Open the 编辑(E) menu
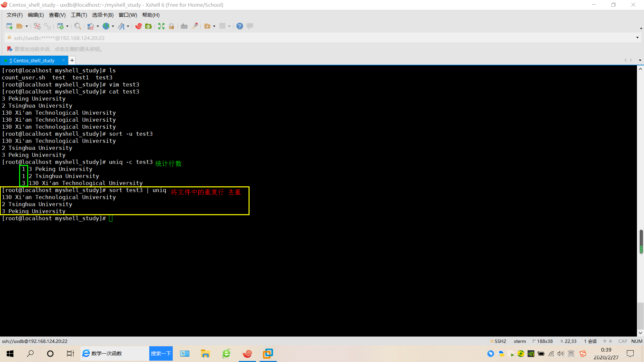Screen dimensions: 644x362 [35, 15]
